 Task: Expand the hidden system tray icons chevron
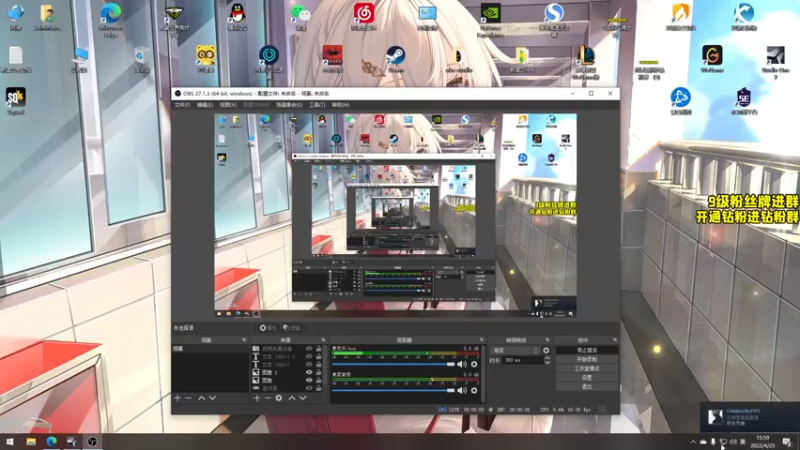pos(693,442)
